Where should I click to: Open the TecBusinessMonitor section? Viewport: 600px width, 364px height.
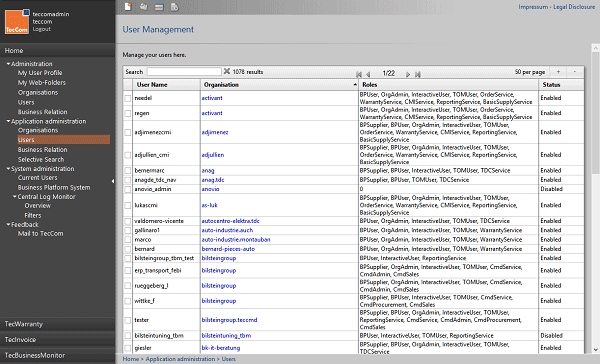coord(35,356)
